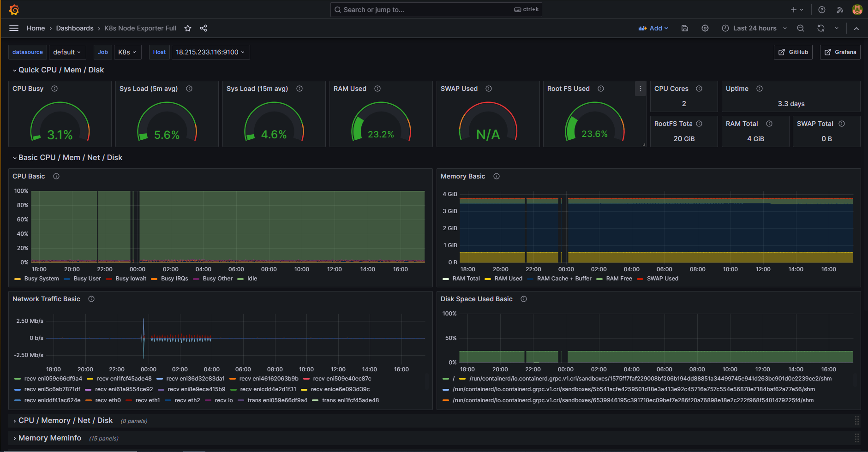Toggle RAM Free series in legend
The width and height of the screenshot is (868, 452).
click(x=619, y=279)
